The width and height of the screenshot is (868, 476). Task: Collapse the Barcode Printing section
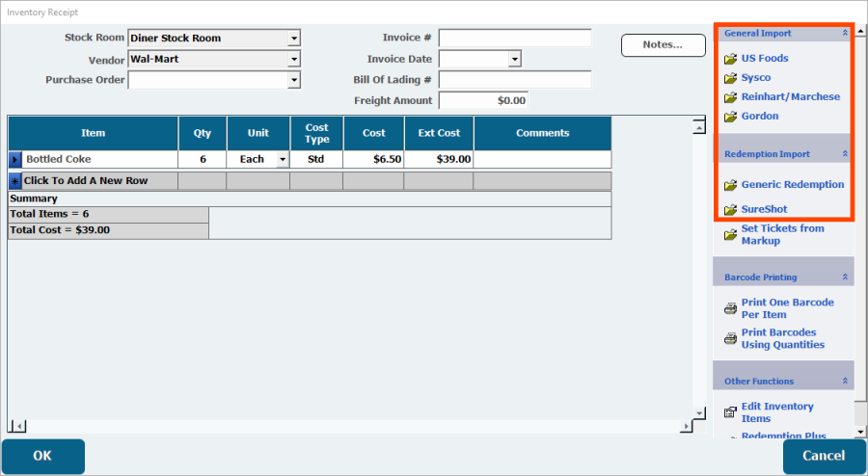(845, 278)
